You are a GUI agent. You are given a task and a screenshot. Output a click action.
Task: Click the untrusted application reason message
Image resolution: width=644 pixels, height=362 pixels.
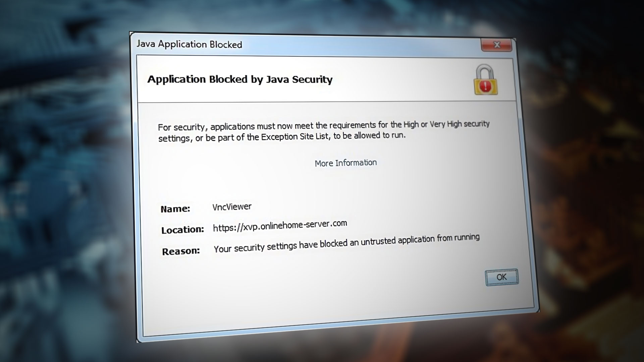pos(346,243)
